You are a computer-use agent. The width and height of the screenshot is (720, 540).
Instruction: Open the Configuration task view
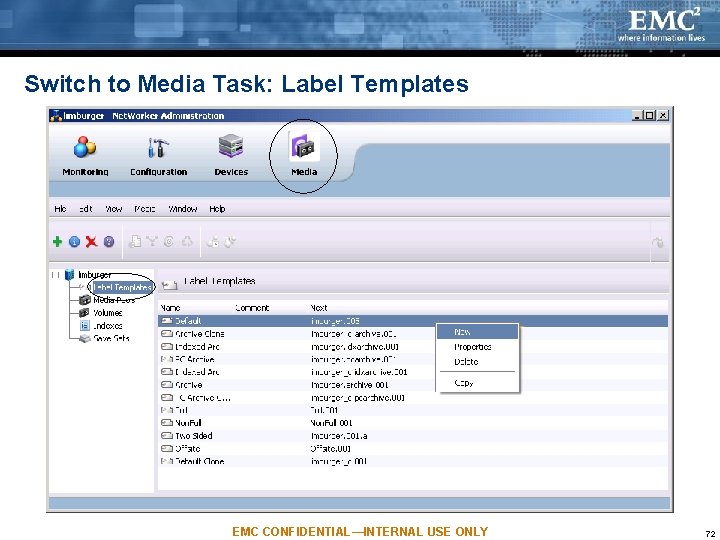158,156
